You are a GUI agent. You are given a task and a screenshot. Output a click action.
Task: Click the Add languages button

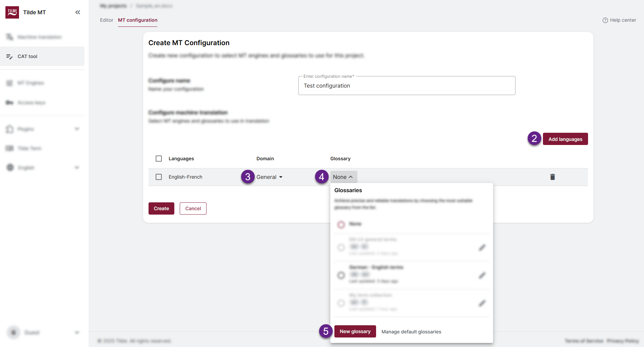[565, 139]
